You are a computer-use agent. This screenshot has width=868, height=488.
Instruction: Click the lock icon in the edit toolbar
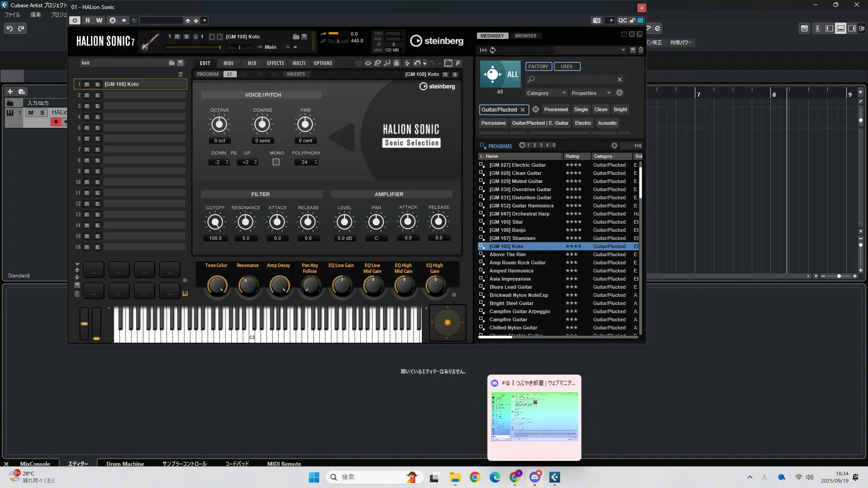396,63
